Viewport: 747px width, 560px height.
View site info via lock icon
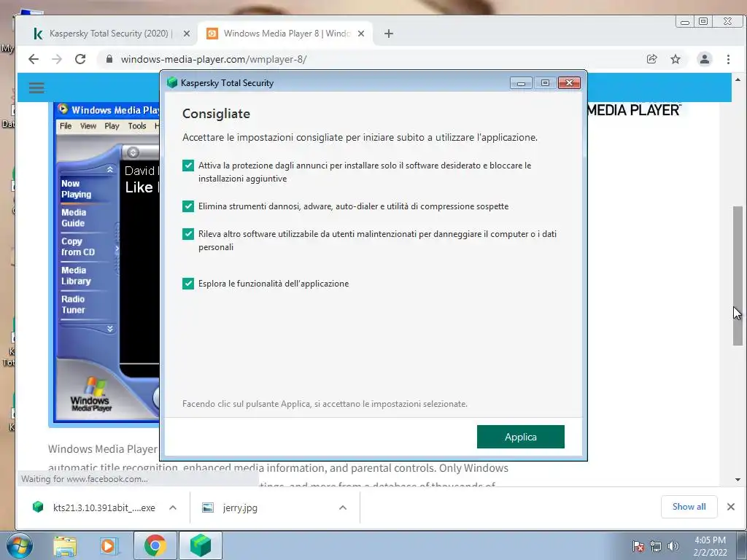point(109,59)
